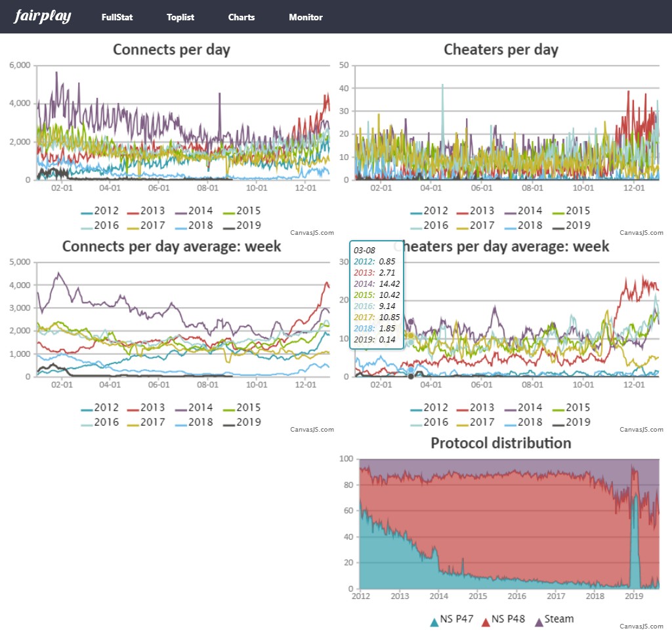
Task: Toggle 2019 in Connects per day average legend
Action: [x=241, y=422]
